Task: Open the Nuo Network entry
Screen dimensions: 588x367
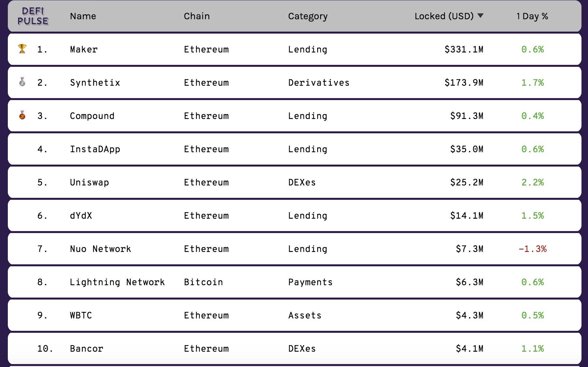Action: click(x=100, y=249)
